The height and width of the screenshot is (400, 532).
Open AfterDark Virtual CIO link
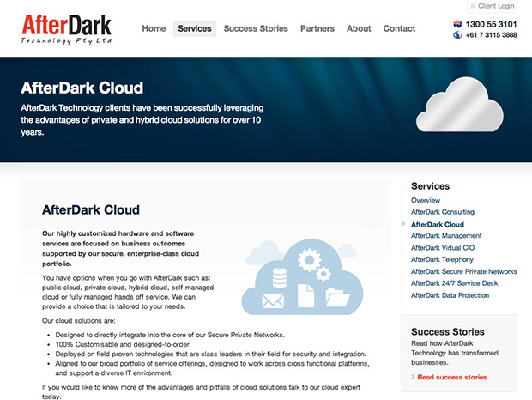point(443,248)
